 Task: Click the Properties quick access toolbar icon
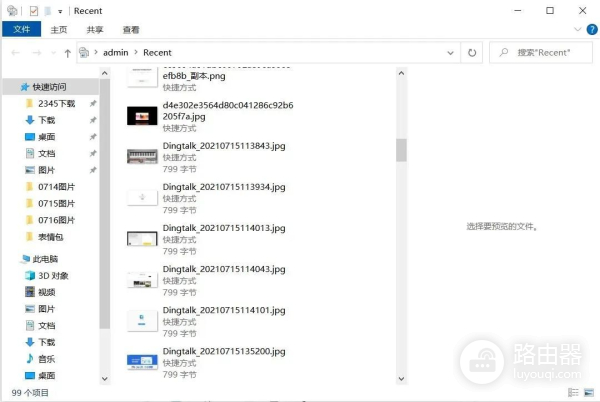coord(34,11)
